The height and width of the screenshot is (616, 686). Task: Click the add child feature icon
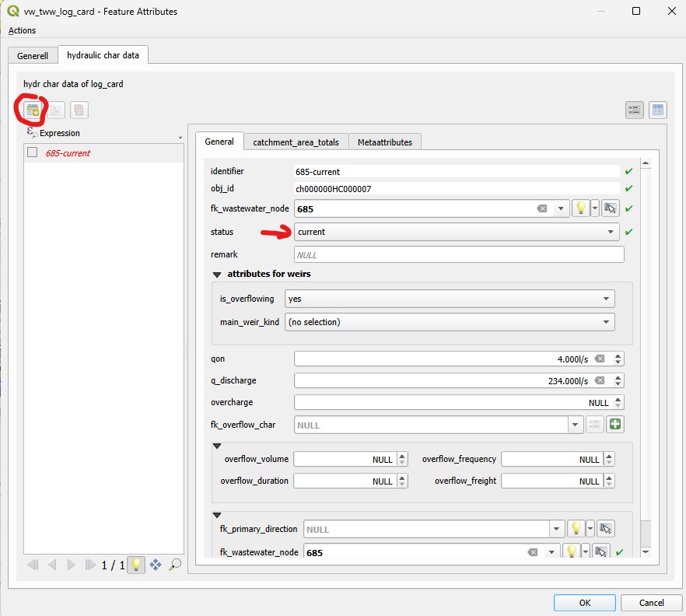33,110
